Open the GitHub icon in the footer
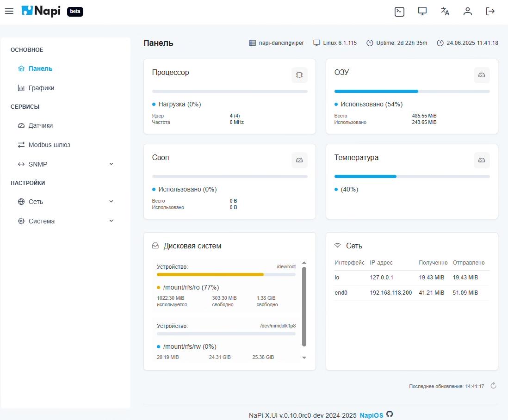 coord(390,414)
